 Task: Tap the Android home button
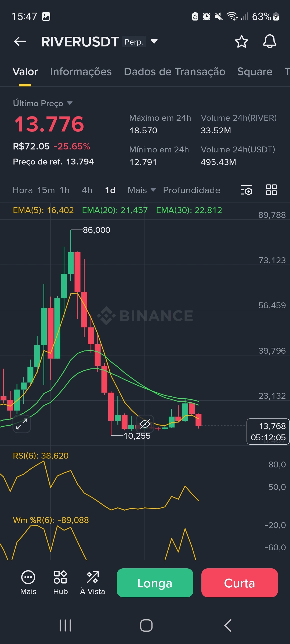[x=146, y=625]
